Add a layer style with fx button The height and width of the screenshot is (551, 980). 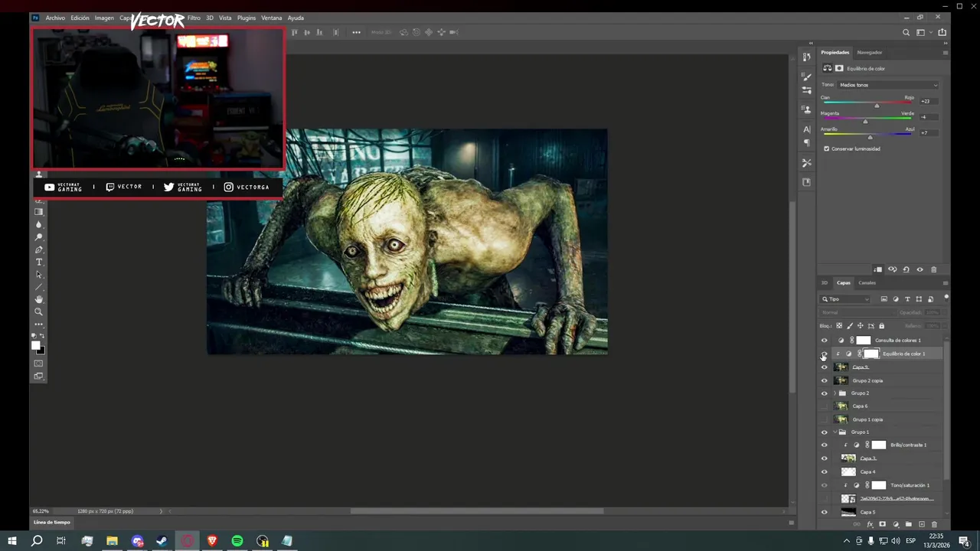point(870,524)
